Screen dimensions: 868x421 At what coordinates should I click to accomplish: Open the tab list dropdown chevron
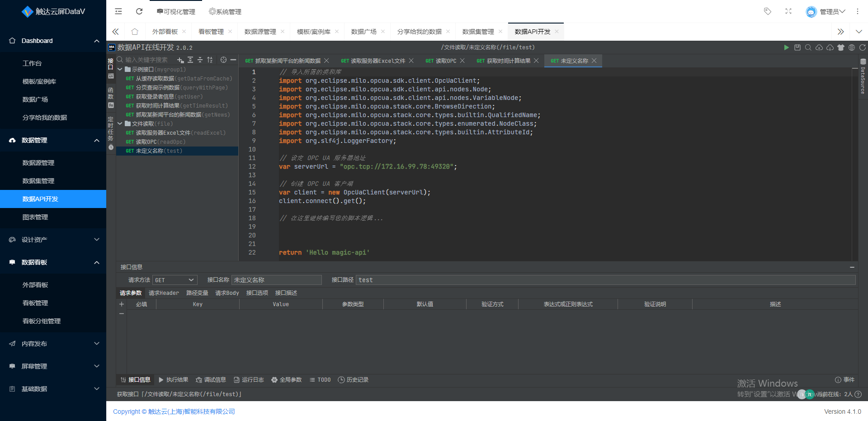[x=859, y=32]
